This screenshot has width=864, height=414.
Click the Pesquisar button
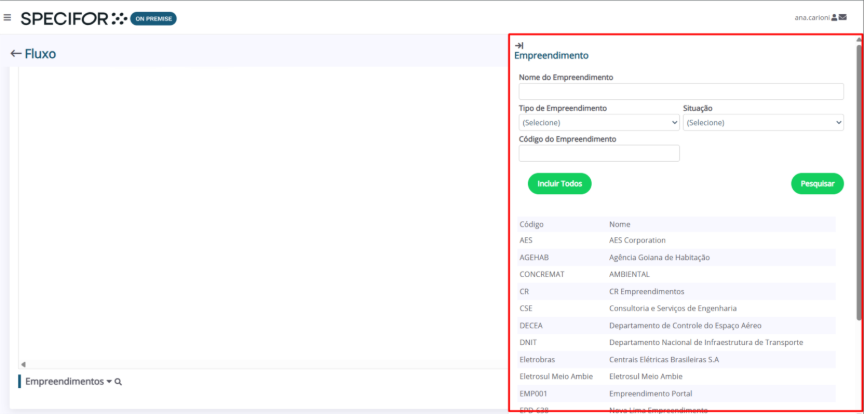point(817,184)
